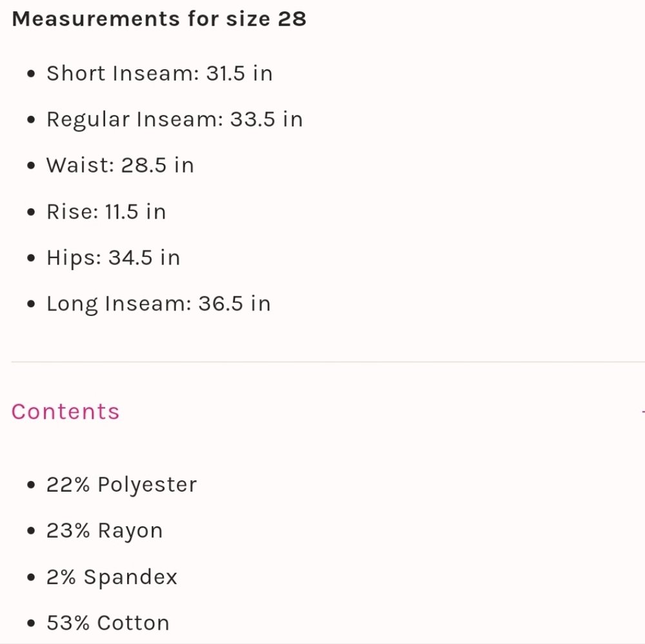Image resolution: width=645 pixels, height=644 pixels.
Task: Click 'Waist: 28.5 in' measurement text
Action: (x=120, y=165)
